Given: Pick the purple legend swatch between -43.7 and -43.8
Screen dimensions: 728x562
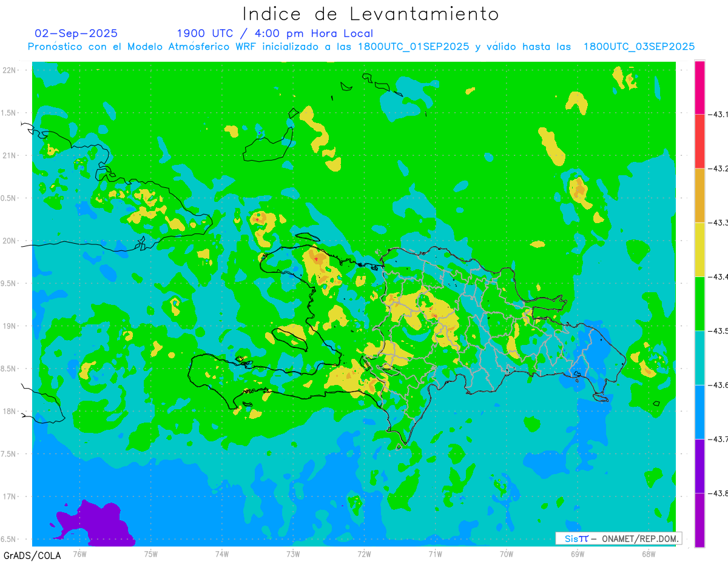Looking at the screenshot, I should click(x=699, y=466).
